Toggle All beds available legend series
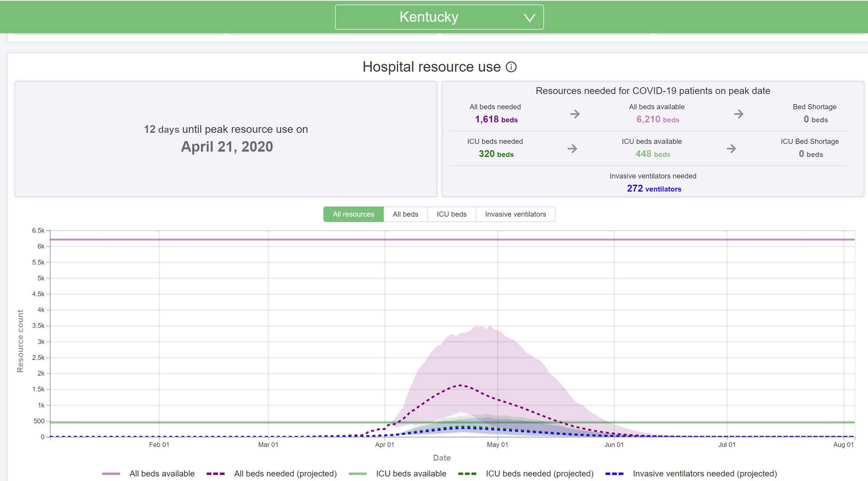868x481 pixels. [161, 473]
